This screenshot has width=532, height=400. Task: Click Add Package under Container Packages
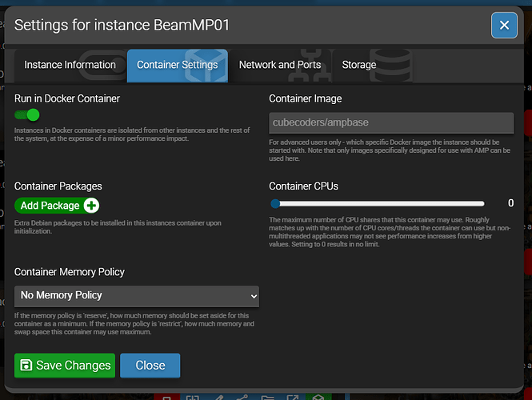(x=50, y=206)
